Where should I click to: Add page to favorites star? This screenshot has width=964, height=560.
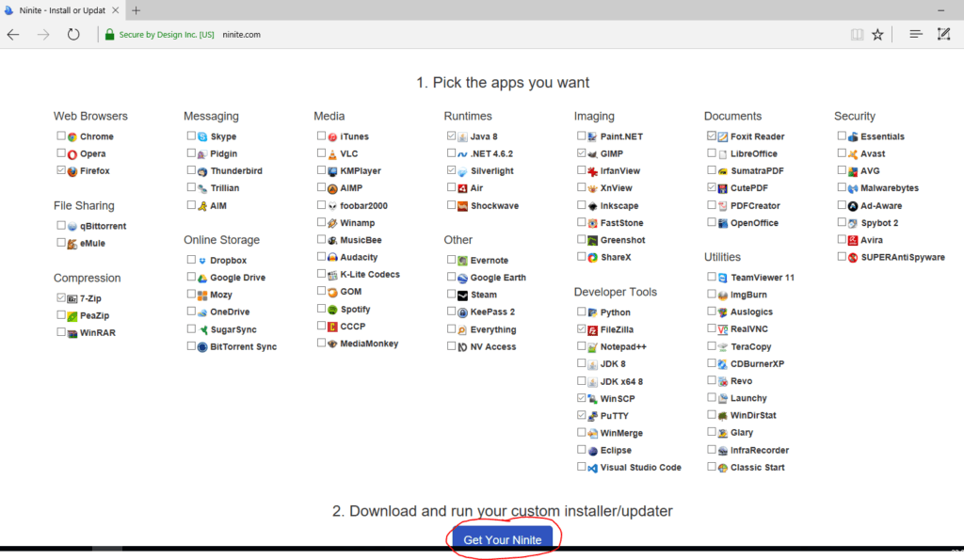click(878, 35)
